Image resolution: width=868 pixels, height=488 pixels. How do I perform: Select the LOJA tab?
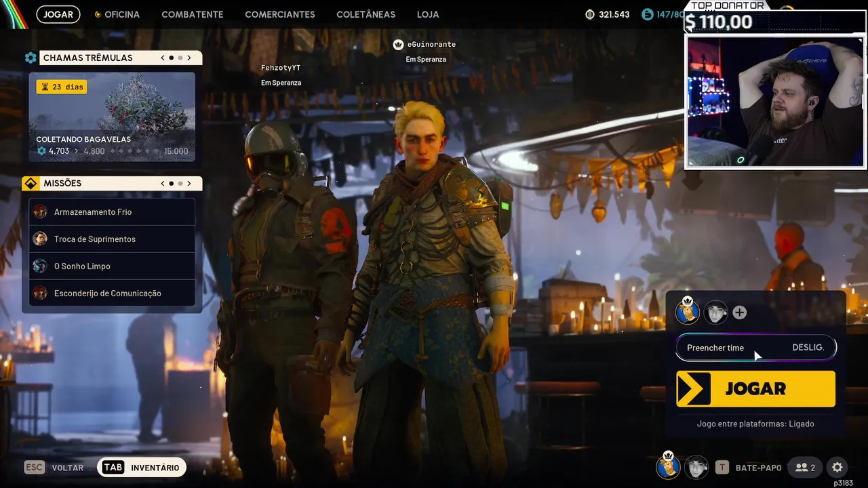428,14
